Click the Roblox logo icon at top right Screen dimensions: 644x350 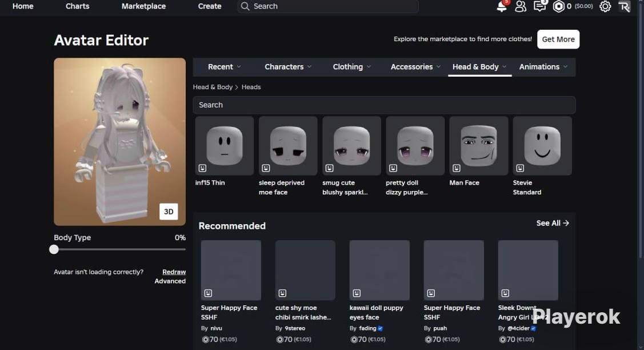click(624, 6)
